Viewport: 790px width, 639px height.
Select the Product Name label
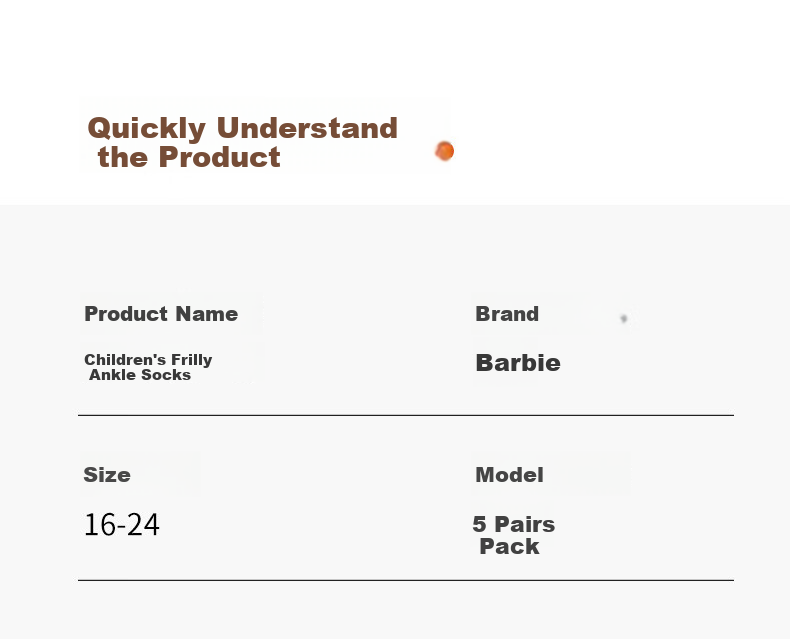161,314
